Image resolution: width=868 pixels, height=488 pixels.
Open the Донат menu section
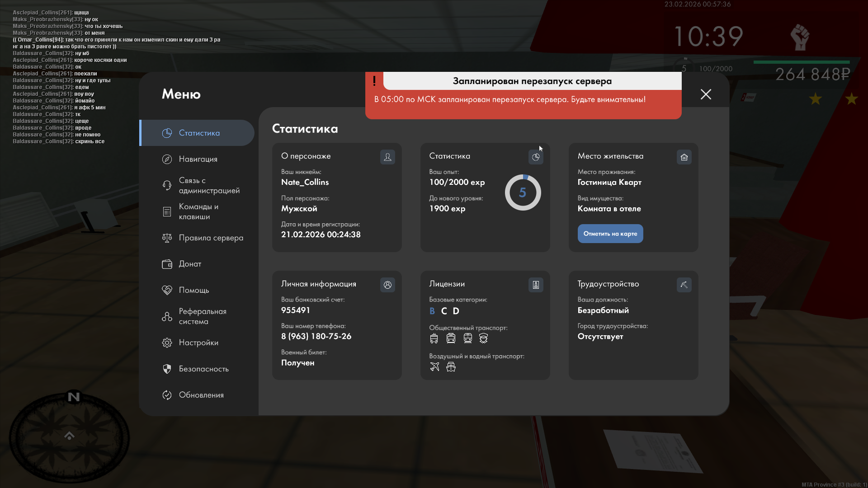pos(190,264)
